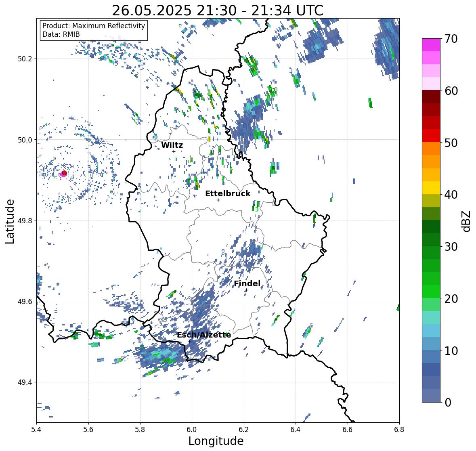Click the longitude tick label 6.0
This screenshot has width=476, height=451.
pyautogui.click(x=192, y=430)
